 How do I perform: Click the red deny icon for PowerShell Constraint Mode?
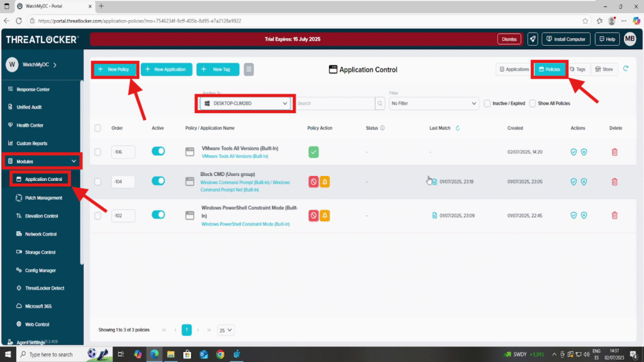(x=313, y=216)
